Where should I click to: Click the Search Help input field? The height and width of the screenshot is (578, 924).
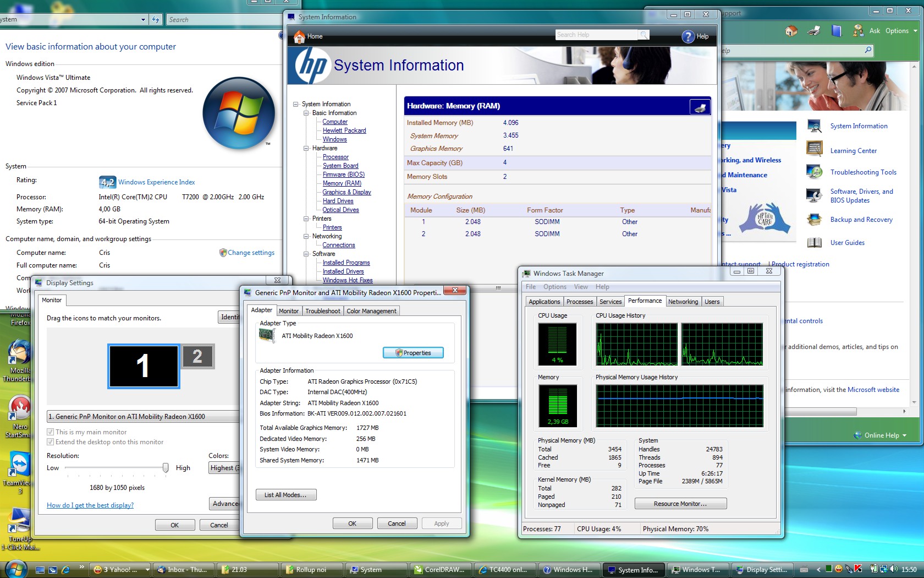tap(597, 35)
